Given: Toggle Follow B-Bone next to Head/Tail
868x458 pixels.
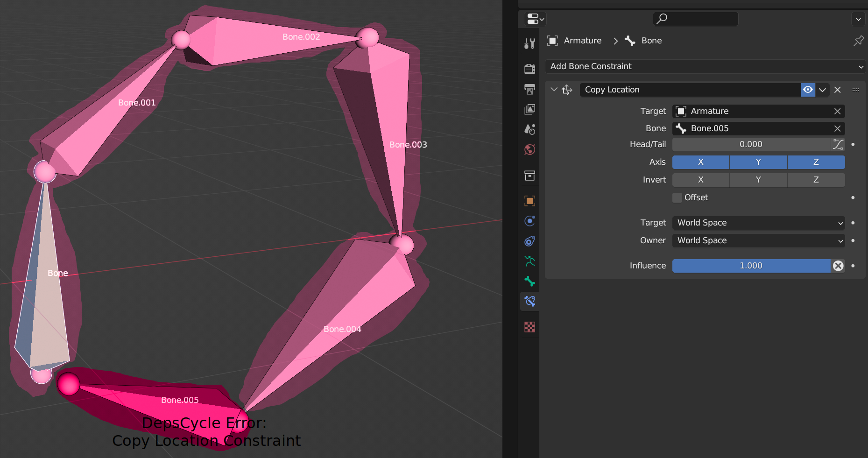Looking at the screenshot, I should click(x=838, y=144).
